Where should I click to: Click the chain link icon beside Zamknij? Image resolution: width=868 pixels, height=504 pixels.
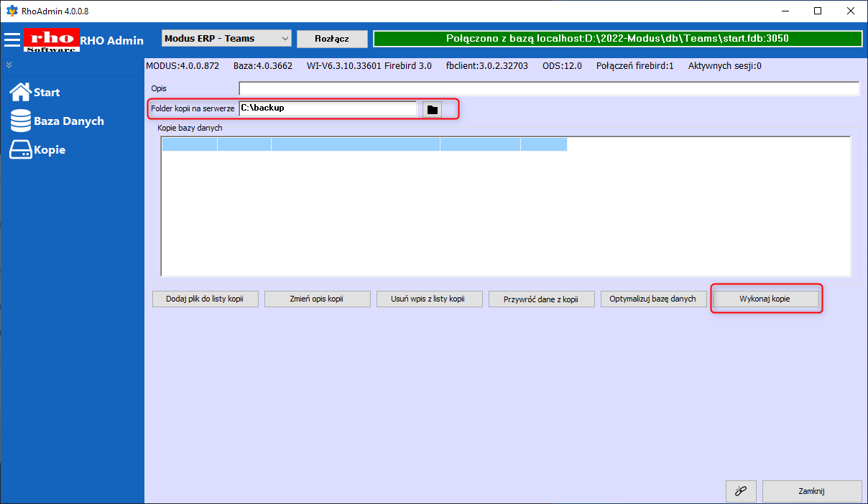(741, 492)
